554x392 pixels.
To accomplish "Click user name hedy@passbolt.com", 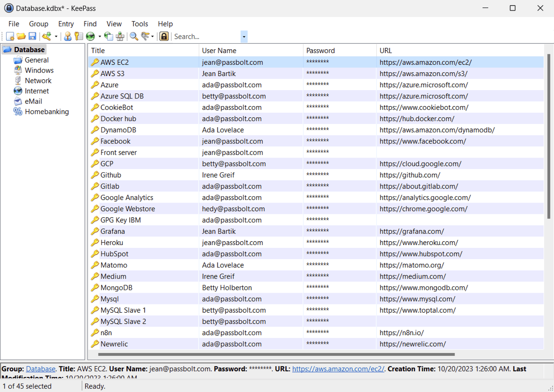I will click(233, 209).
